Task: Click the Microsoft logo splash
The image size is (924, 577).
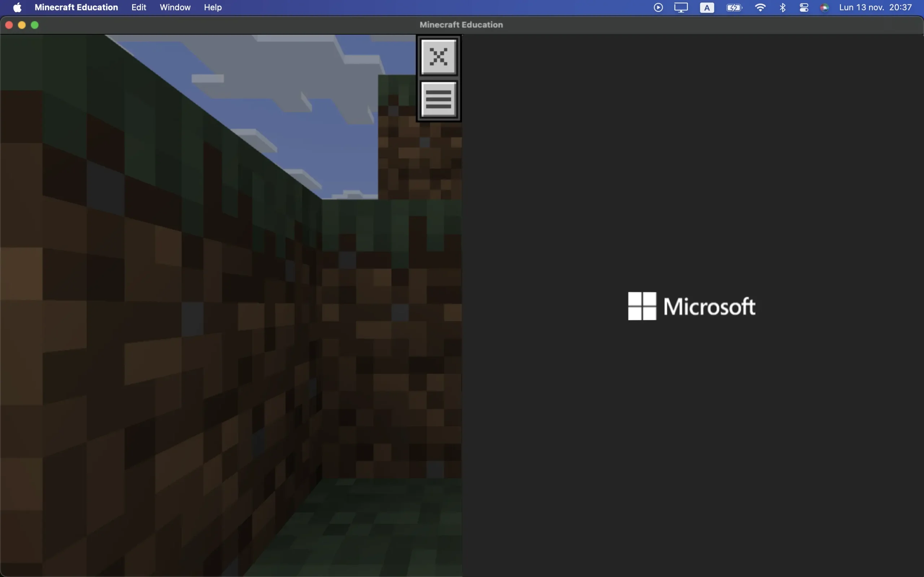Action: click(x=691, y=306)
